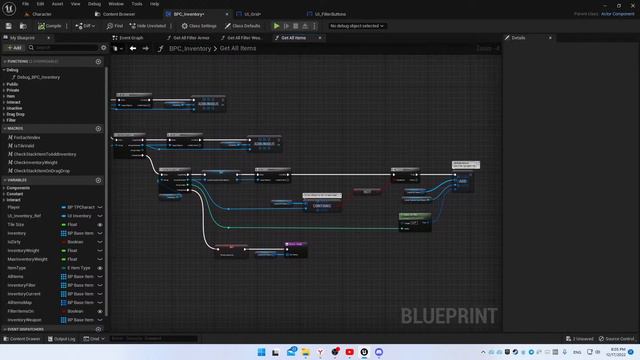
Task: Select the CheckInventoryWeight macro
Action: tap(33, 162)
